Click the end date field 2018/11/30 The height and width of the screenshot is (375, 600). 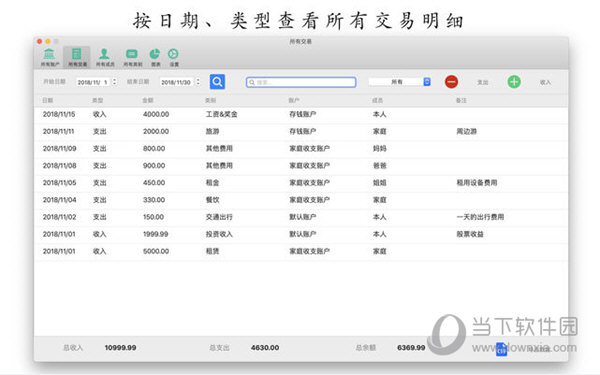176,82
